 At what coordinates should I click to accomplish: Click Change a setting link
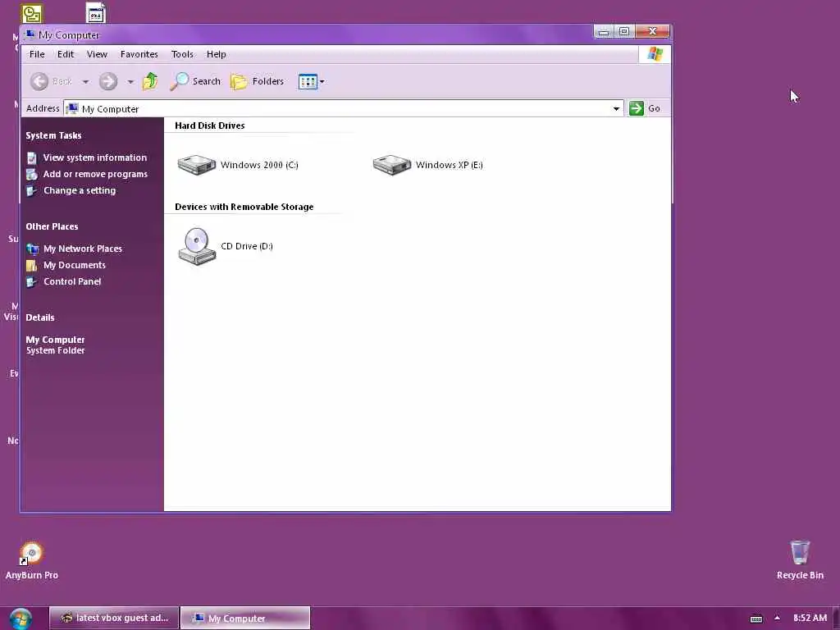80,190
